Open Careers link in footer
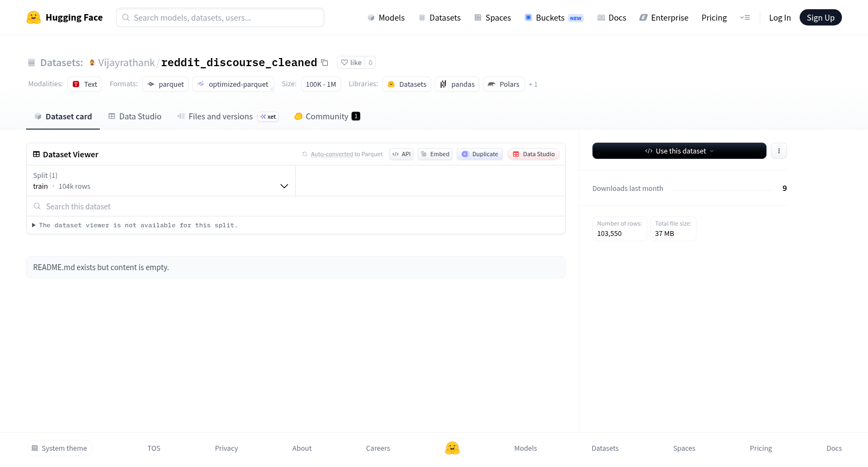 [x=378, y=448]
